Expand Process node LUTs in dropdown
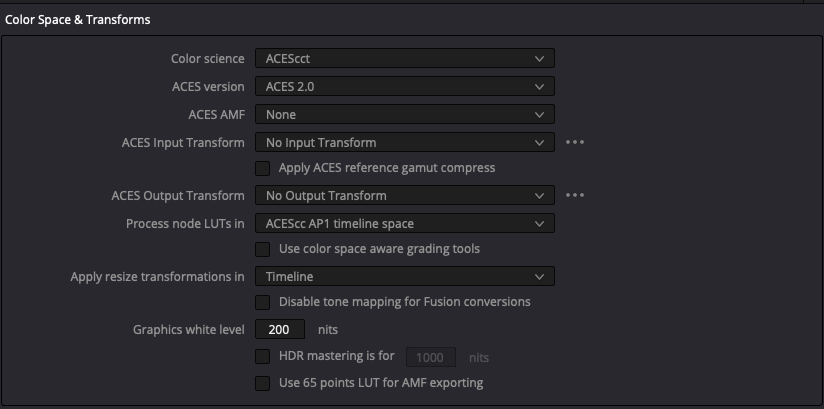Viewport: 824px width, 409px height. [404, 224]
